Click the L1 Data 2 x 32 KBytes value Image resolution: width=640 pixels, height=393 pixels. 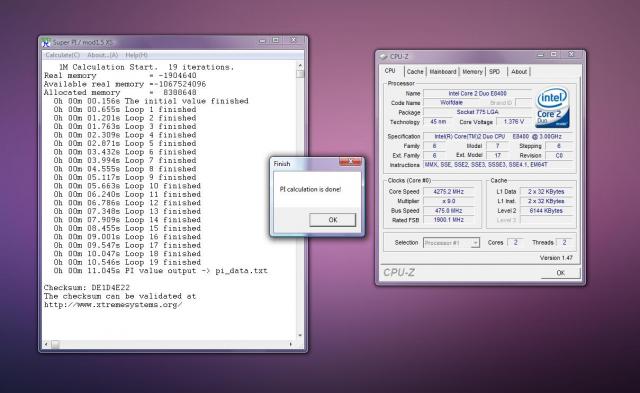546,191
